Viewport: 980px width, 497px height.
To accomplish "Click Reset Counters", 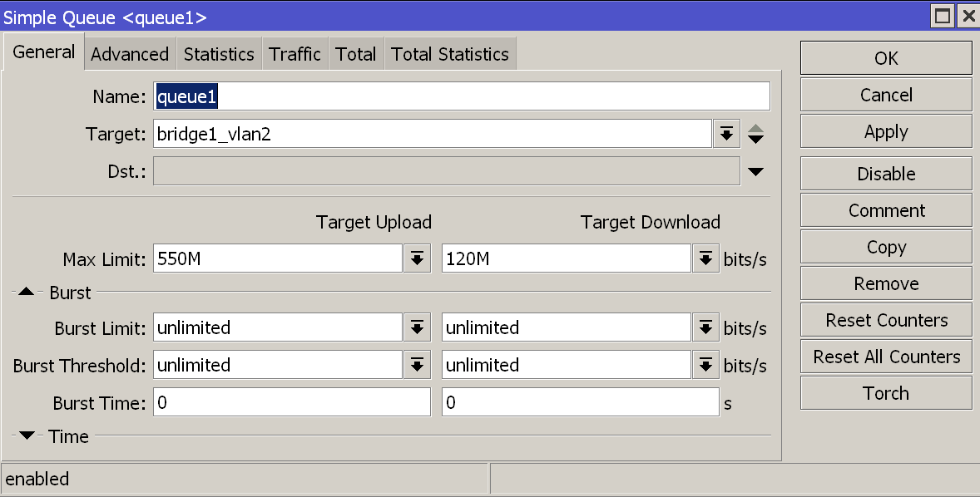I will pyautogui.click(x=886, y=320).
